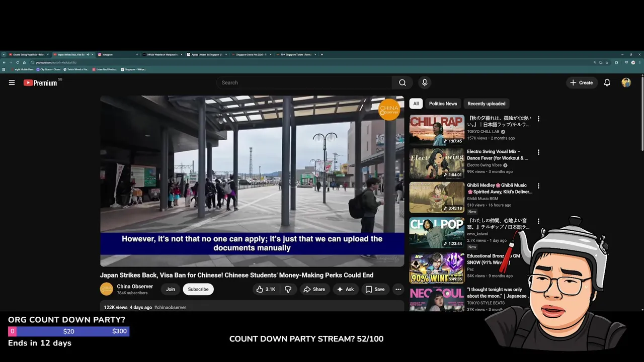
Task: Open the 90% winrate video thumbnail
Action: coord(437,267)
